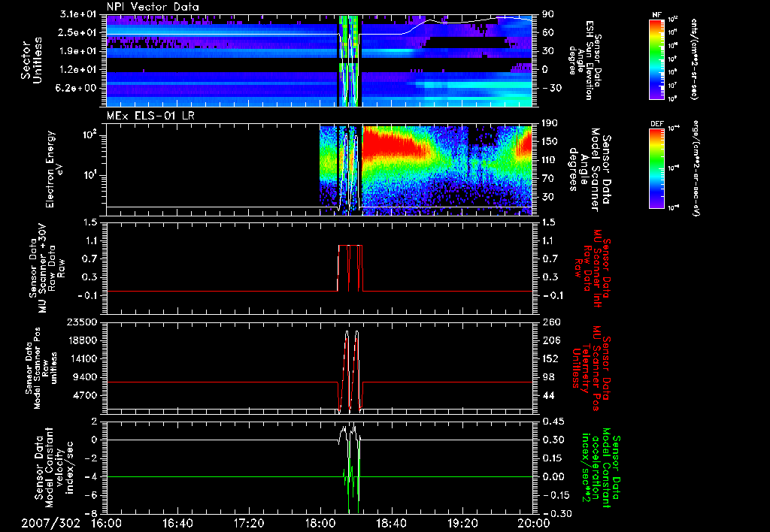Click the DEF energy flux color bar
Screen dimensions: 770x532
click(657, 168)
